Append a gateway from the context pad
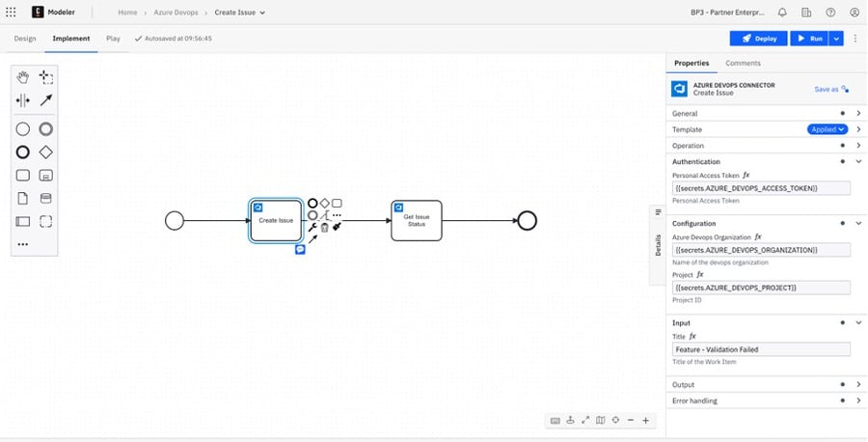This screenshot has height=442, width=868. pyautogui.click(x=325, y=204)
